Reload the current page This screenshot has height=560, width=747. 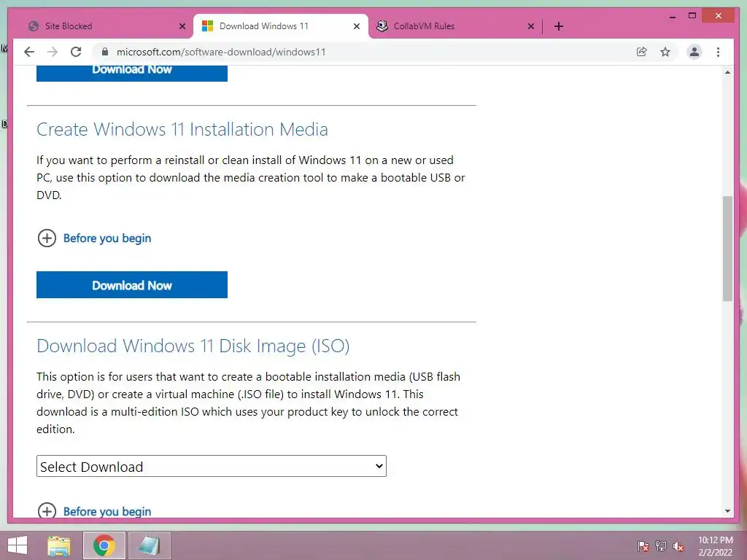point(76,52)
